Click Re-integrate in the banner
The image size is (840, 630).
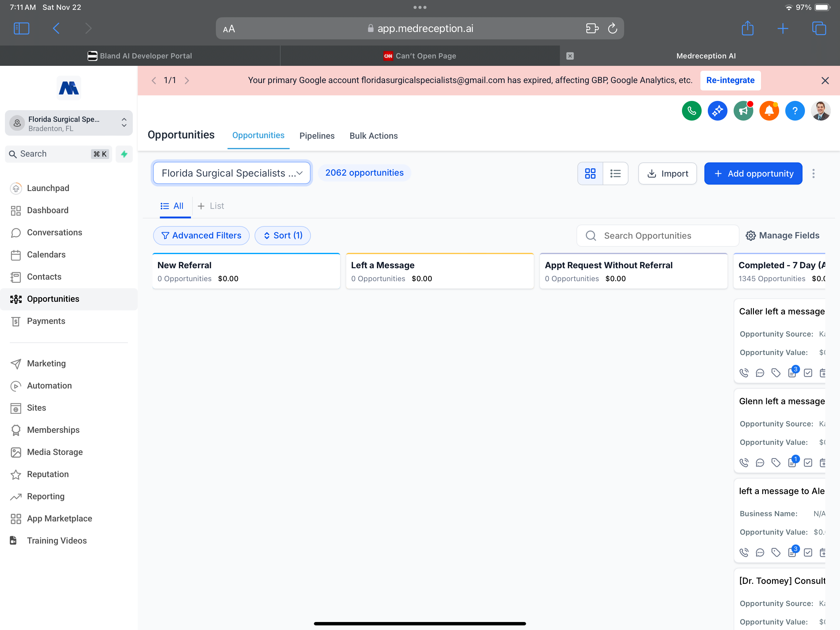(x=730, y=80)
